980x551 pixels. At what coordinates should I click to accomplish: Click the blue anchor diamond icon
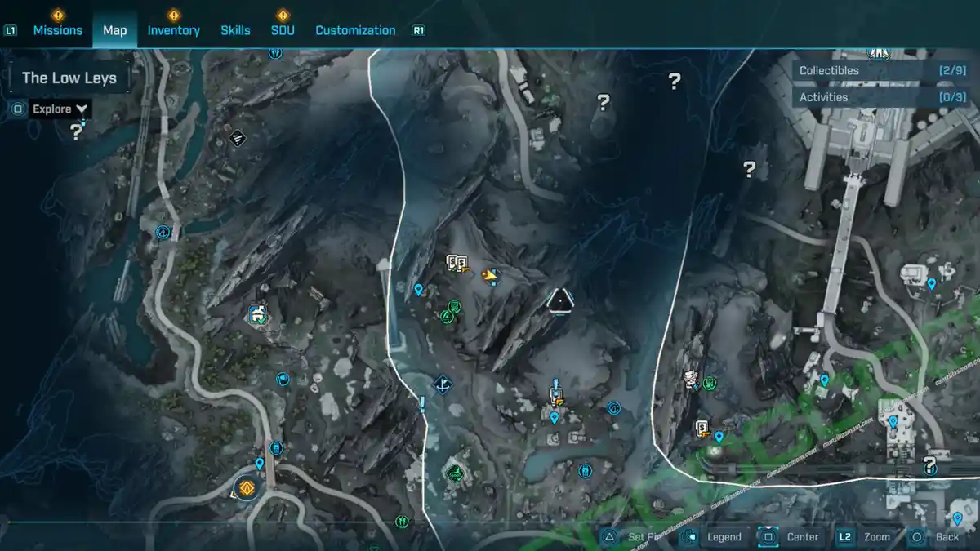[x=443, y=383]
